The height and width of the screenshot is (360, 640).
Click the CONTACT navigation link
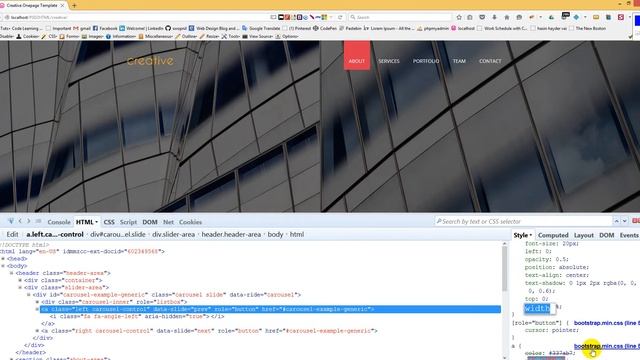[490, 61]
